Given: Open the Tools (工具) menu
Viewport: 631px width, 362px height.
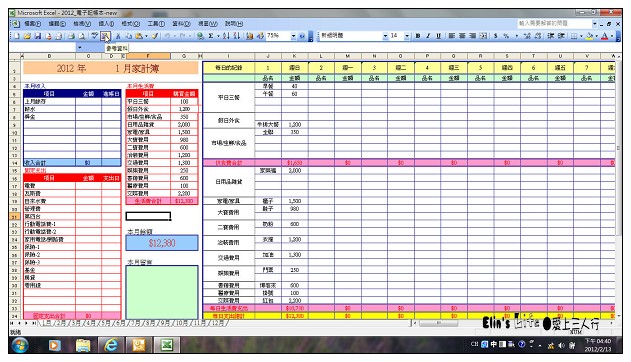Looking at the screenshot, I should pos(156,24).
